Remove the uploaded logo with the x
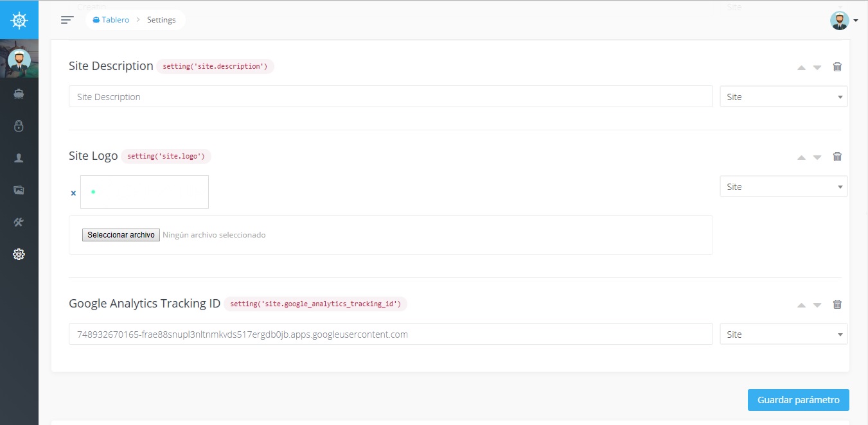This screenshot has width=868, height=425. tap(73, 193)
